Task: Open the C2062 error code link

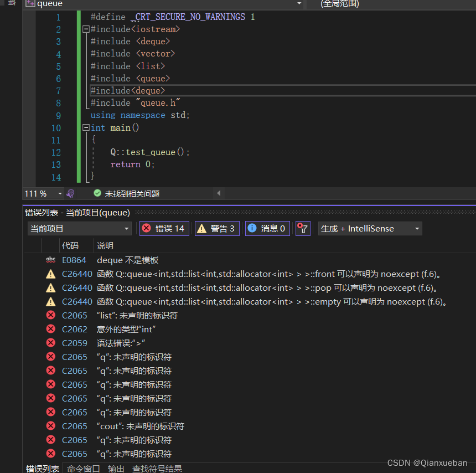Action: [75, 330]
